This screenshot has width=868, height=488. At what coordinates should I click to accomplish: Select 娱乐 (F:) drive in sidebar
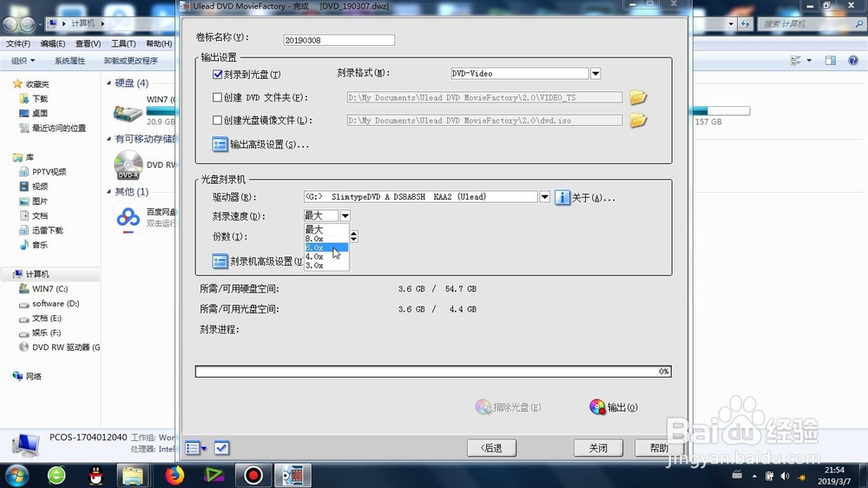tap(46, 333)
